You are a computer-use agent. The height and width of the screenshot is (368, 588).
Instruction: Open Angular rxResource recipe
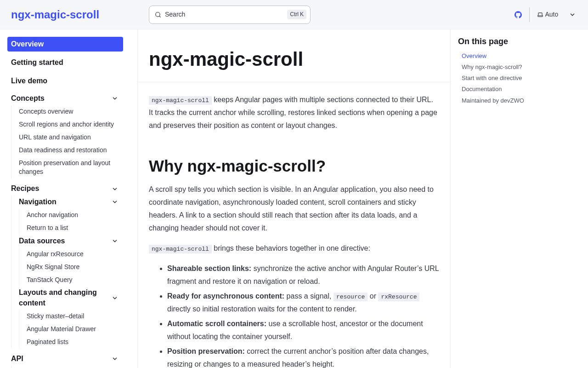[55, 254]
